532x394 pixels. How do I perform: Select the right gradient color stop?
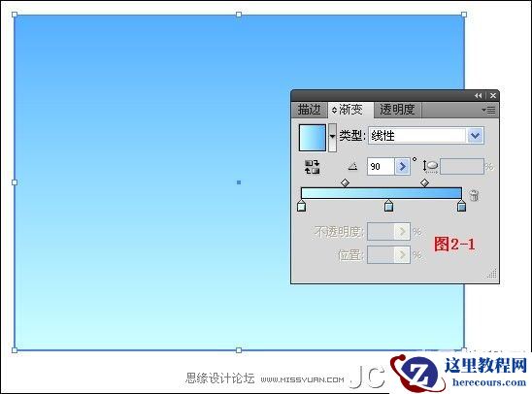click(461, 206)
